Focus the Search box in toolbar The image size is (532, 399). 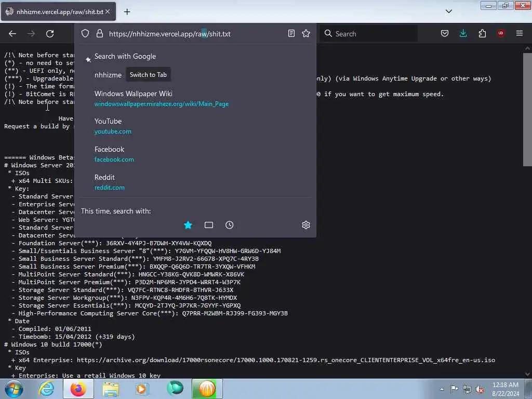pyautogui.click(x=368, y=34)
